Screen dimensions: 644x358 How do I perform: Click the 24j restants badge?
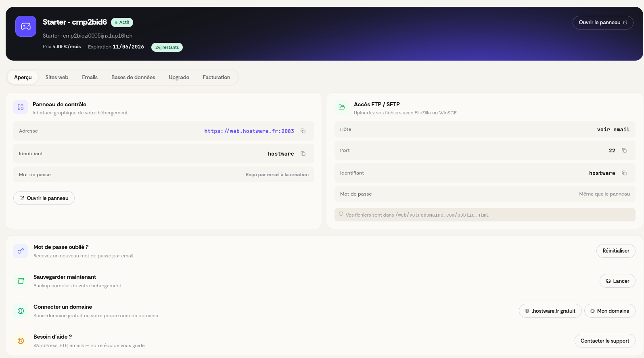coord(167,47)
